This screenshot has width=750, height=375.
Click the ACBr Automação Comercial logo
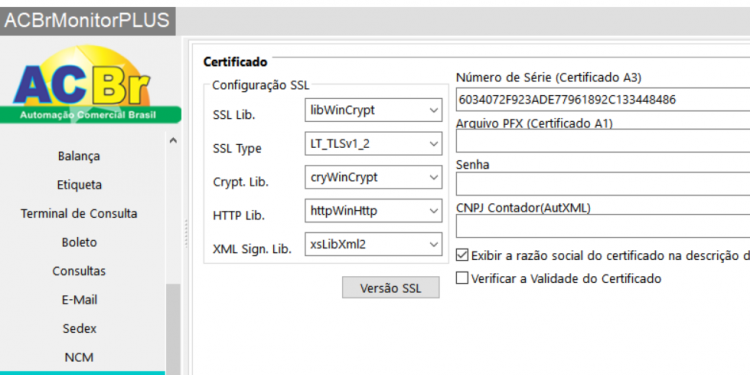click(x=90, y=85)
